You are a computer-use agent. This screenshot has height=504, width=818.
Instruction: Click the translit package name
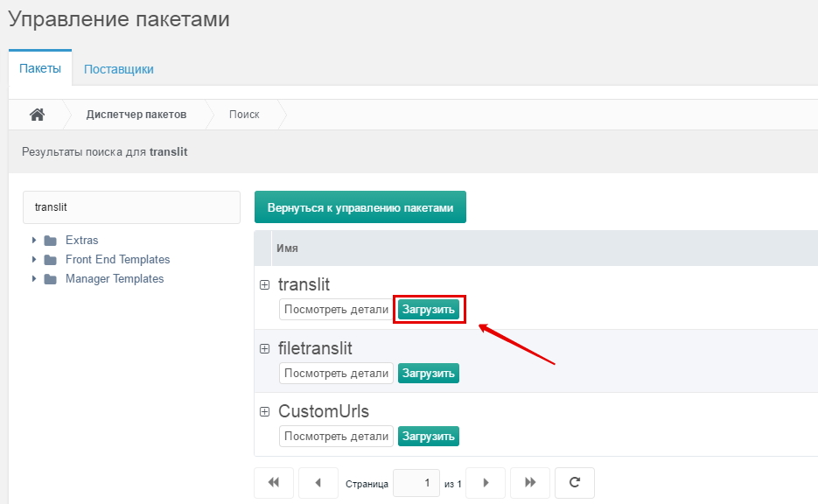(x=304, y=285)
